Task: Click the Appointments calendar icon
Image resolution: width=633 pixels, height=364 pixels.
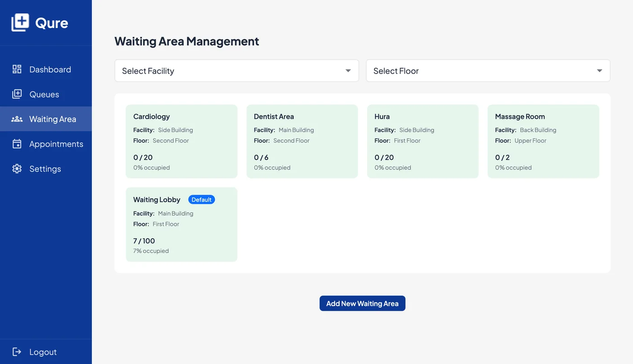Action: pyautogui.click(x=17, y=144)
